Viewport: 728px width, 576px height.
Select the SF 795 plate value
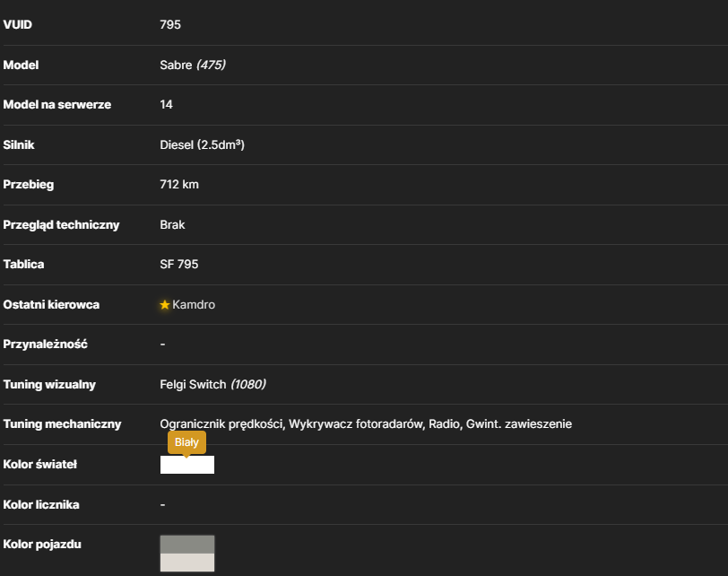click(x=179, y=265)
